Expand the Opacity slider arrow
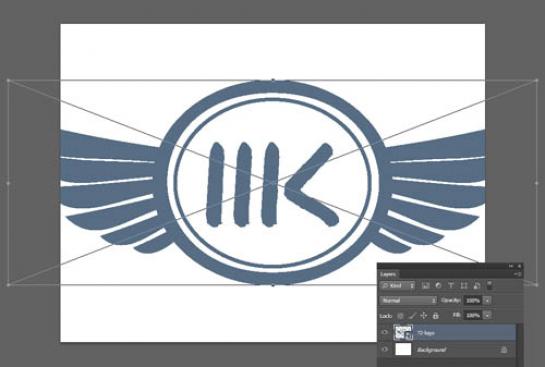This screenshot has height=367, width=545. click(x=487, y=300)
